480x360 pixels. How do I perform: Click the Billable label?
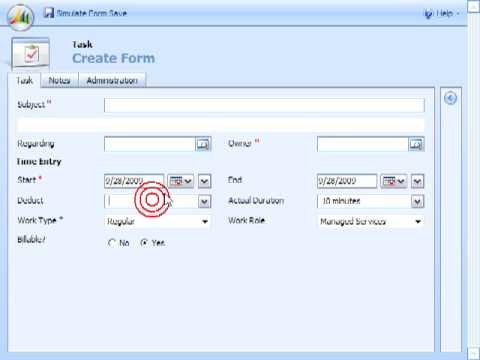point(31,240)
